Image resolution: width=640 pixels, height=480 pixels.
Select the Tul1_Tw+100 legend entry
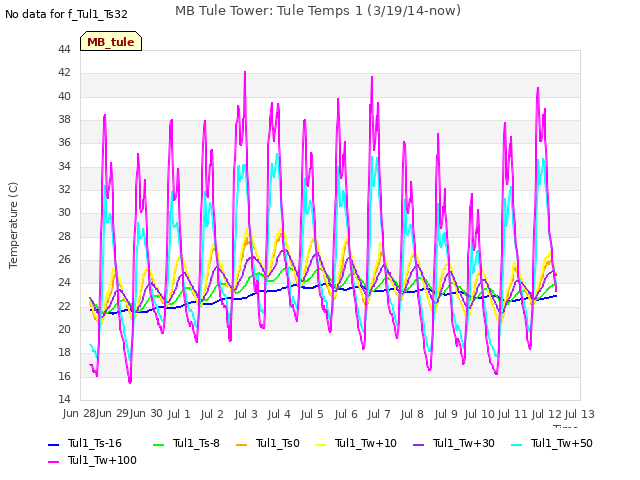tap(92, 460)
